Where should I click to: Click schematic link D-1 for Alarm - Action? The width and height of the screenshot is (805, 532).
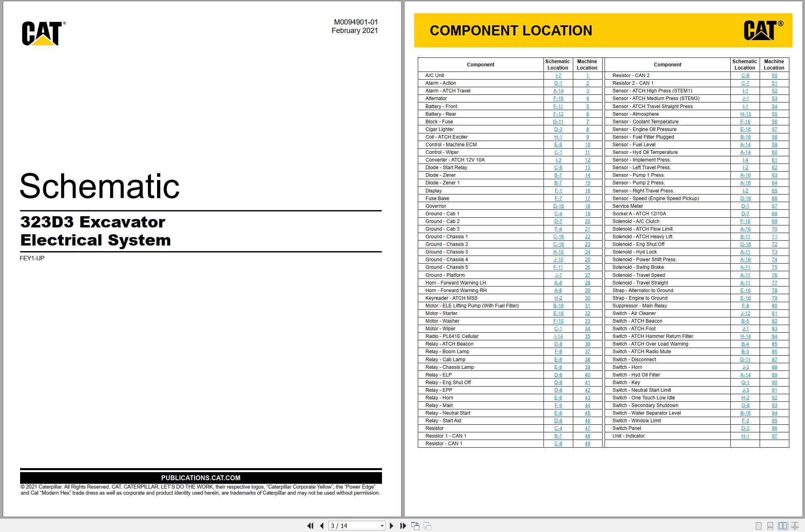point(558,83)
